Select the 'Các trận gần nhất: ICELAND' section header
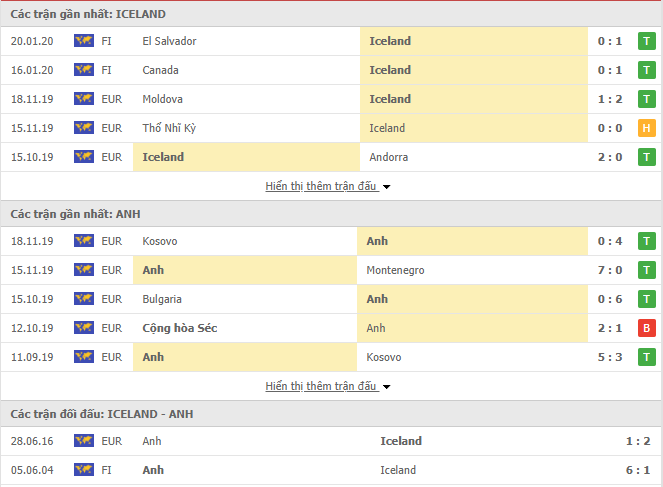663x487 pixels. (89, 14)
